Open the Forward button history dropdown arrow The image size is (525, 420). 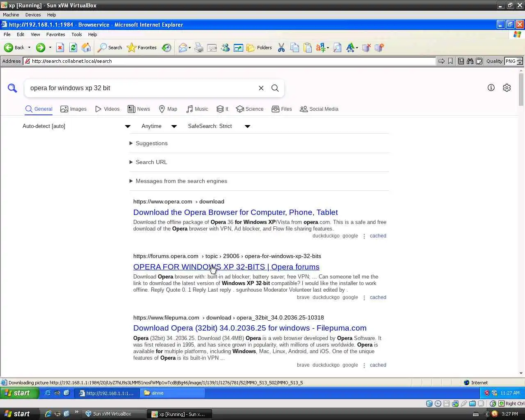pos(50,48)
